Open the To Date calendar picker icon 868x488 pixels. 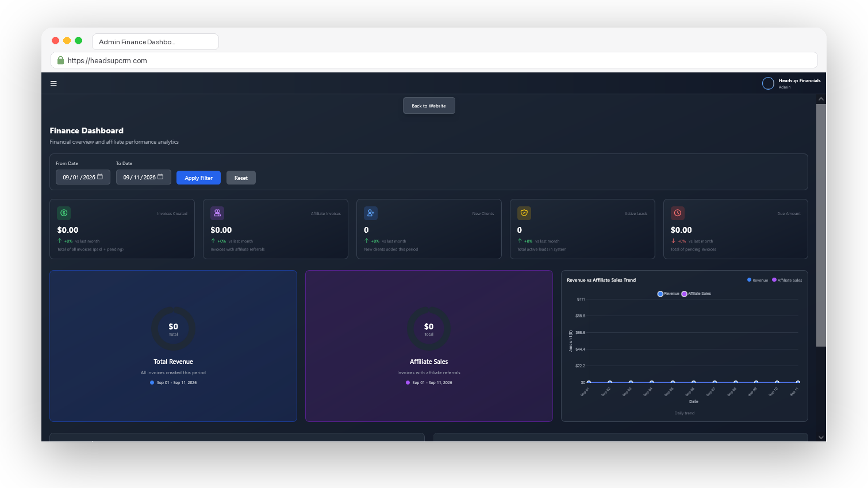[x=160, y=176]
